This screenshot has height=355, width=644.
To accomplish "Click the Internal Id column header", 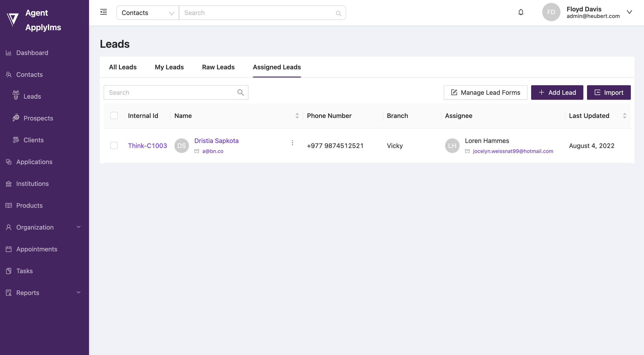I will [x=143, y=116].
